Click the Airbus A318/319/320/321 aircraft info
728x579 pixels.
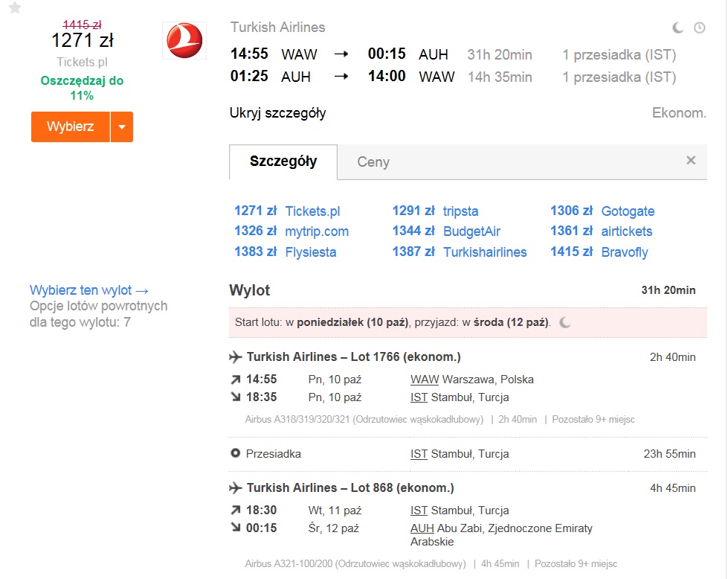click(x=364, y=419)
